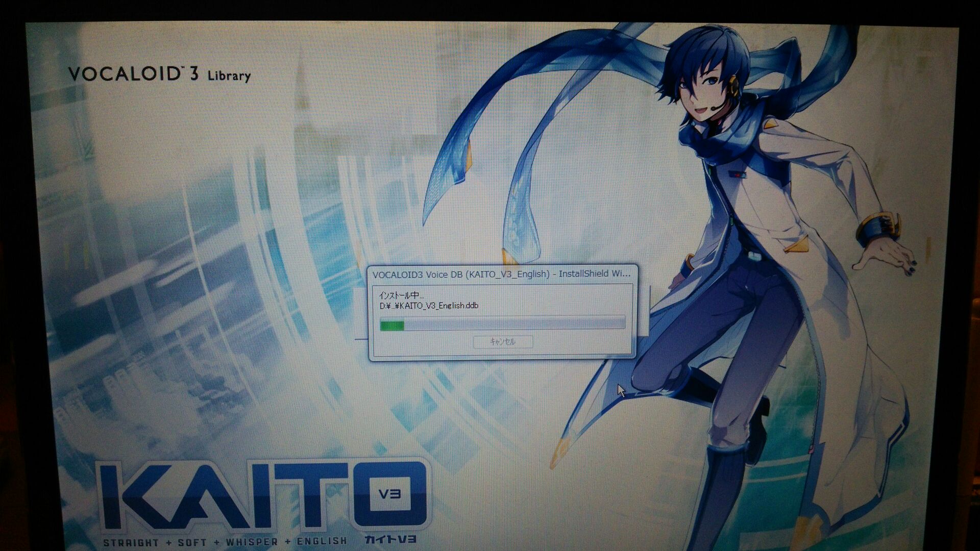Viewport: 980px width, 551px height.
Task: Click the green installation progress bar
Action: click(x=392, y=325)
